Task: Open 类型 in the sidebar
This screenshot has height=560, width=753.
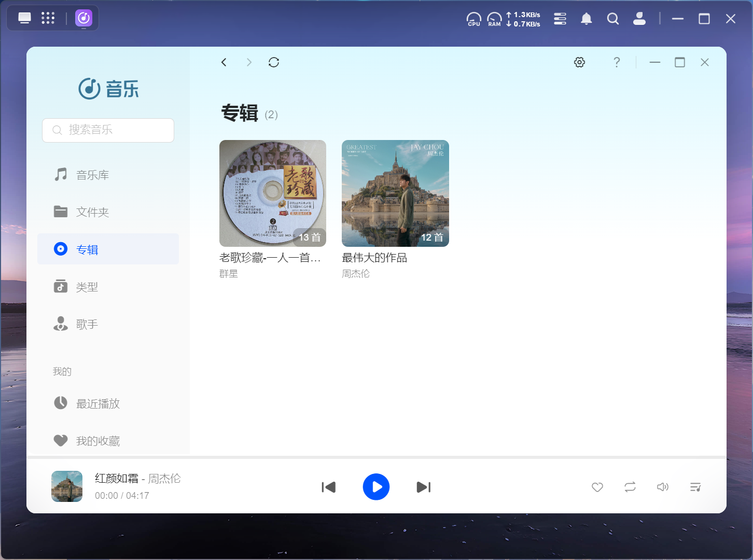Action: coord(108,287)
